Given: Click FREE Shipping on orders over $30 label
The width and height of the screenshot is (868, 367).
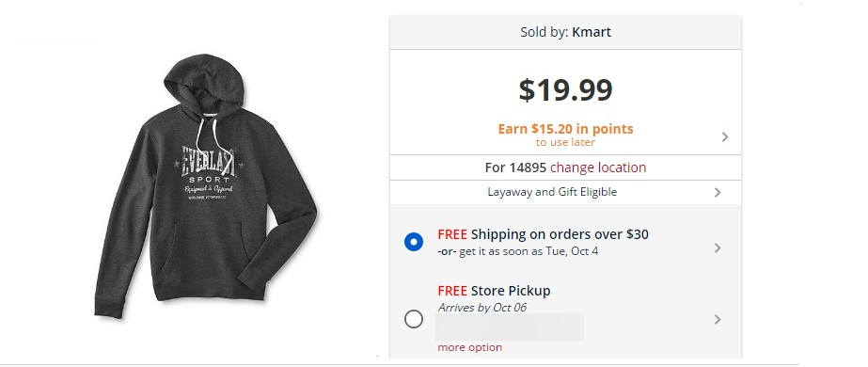Looking at the screenshot, I should coord(543,234).
